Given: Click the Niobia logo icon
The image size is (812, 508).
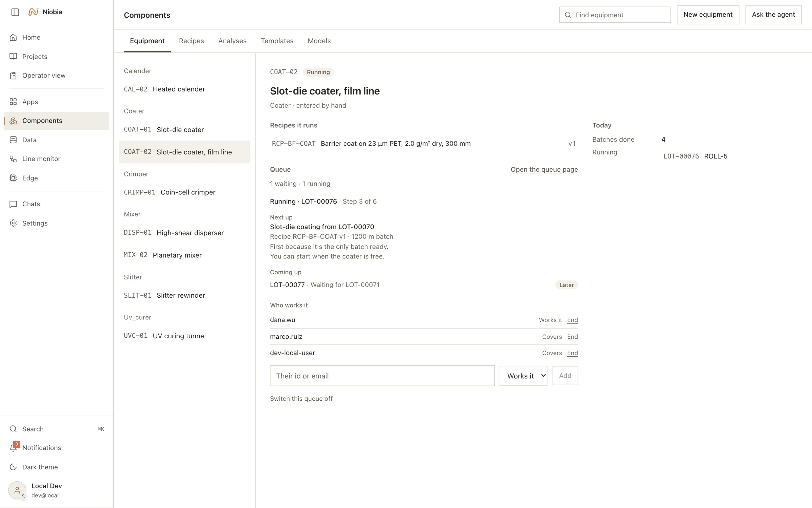Looking at the screenshot, I should click(33, 12).
